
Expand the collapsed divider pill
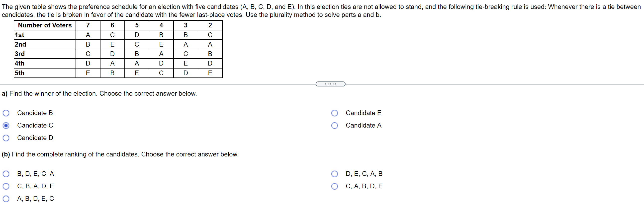pyautogui.click(x=331, y=84)
